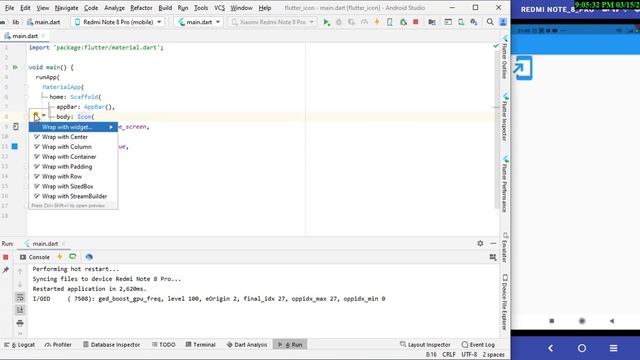
Task: Open the Flutter Outline side panel
Action: (505, 57)
